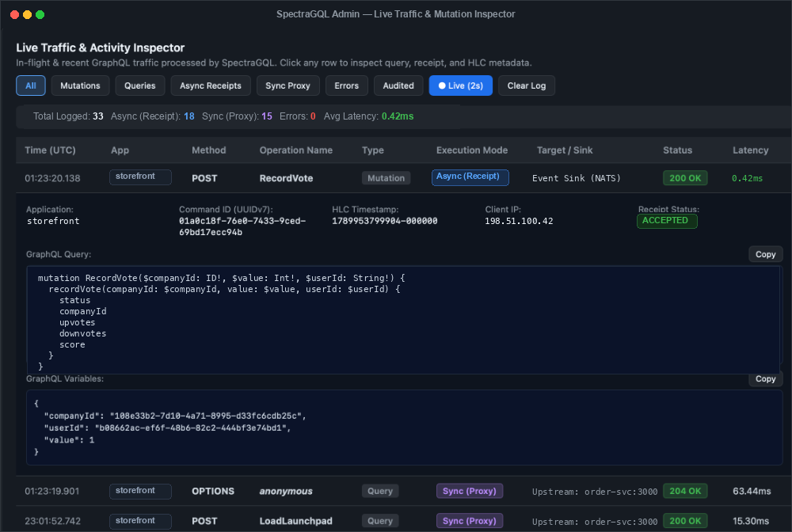Screen dimensions: 792x532
Task: Click the 200 OK status in LoadLaunchpad row
Action: 685,521
